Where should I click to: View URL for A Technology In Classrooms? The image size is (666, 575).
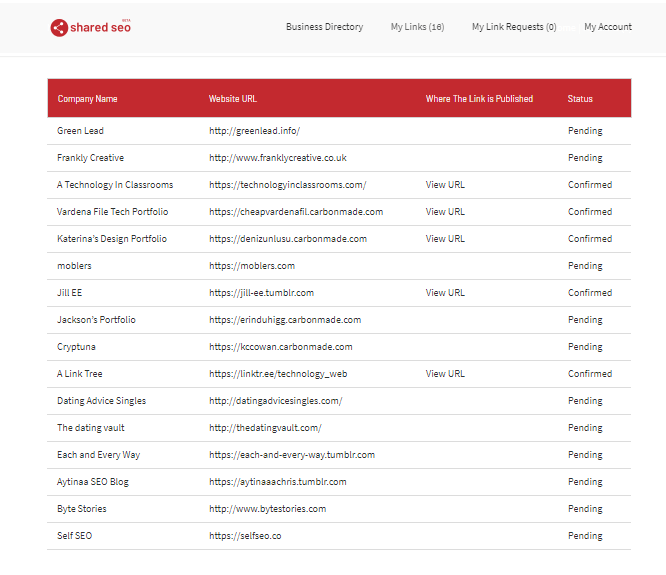pos(445,185)
